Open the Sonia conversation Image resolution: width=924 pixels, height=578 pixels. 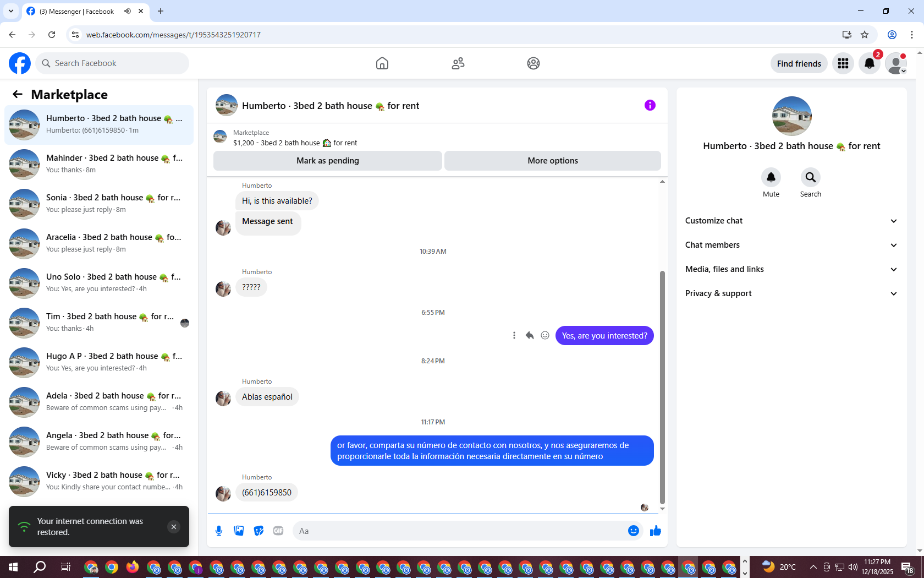pos(99,204)
